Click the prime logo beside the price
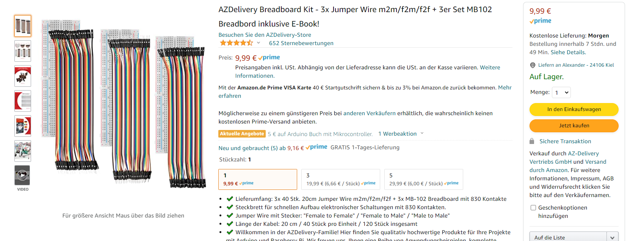Screen dimensions: 644x241 269,58
